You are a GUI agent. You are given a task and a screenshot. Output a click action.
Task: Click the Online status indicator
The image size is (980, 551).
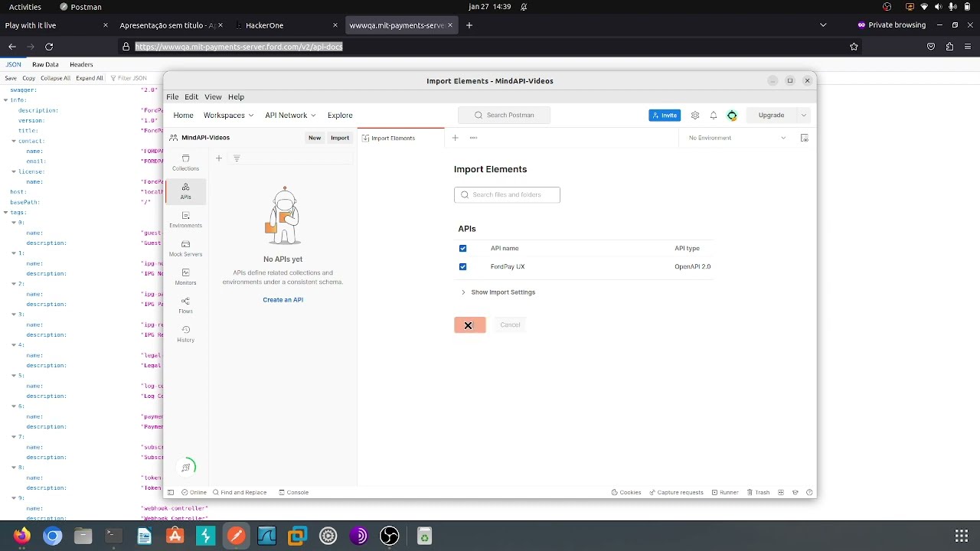click(194, 492)
